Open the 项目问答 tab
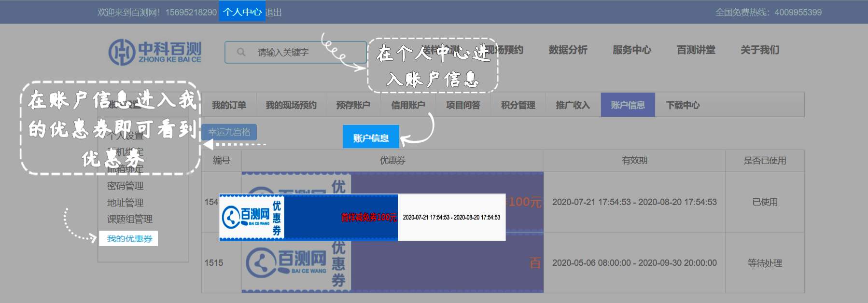This screenshot has width=868, height=303. 463,105
